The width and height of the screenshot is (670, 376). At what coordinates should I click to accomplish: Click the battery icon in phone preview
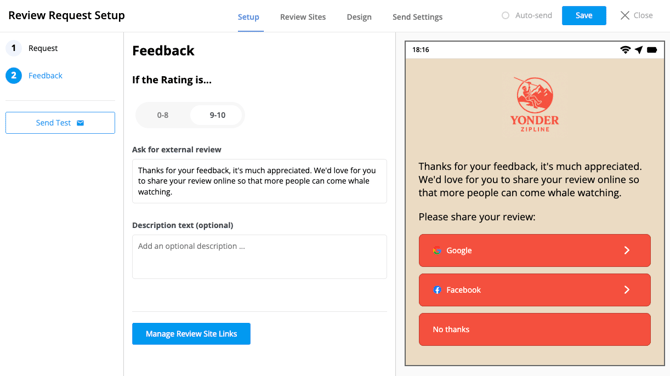(652, 50)
